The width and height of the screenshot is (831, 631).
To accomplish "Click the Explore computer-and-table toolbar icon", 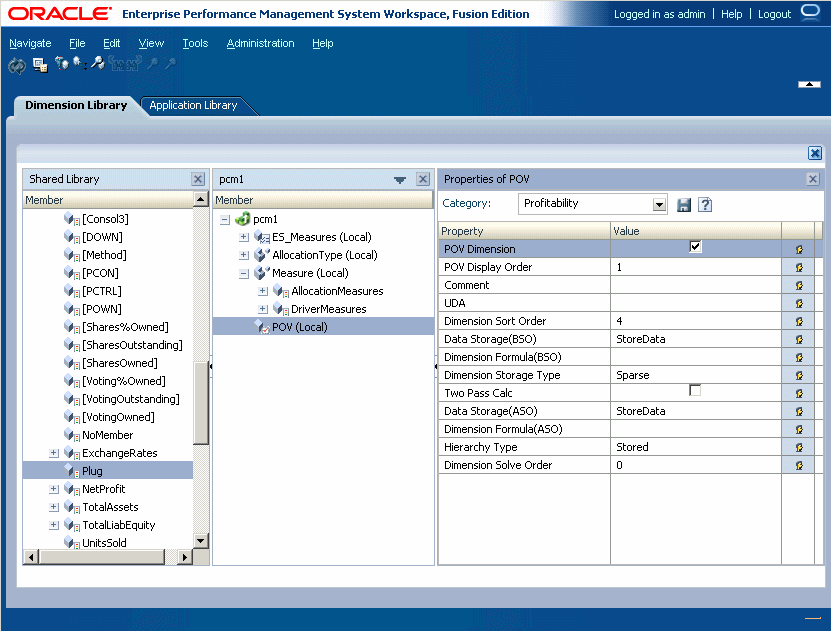I will [40, 65].
